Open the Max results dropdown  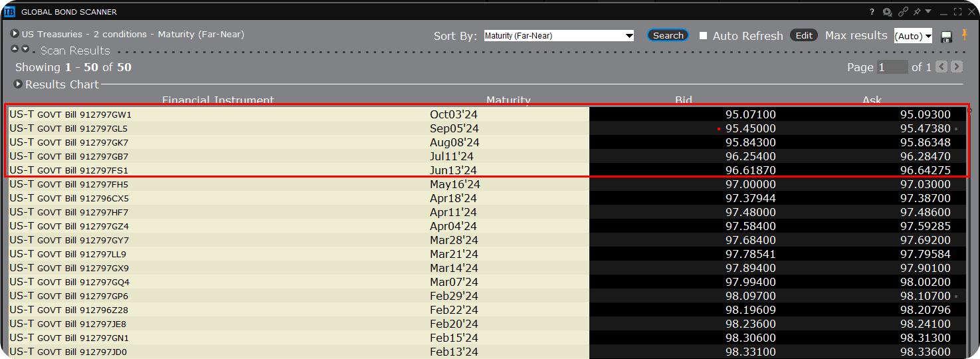pyautogui.click(x=913, y=36)
